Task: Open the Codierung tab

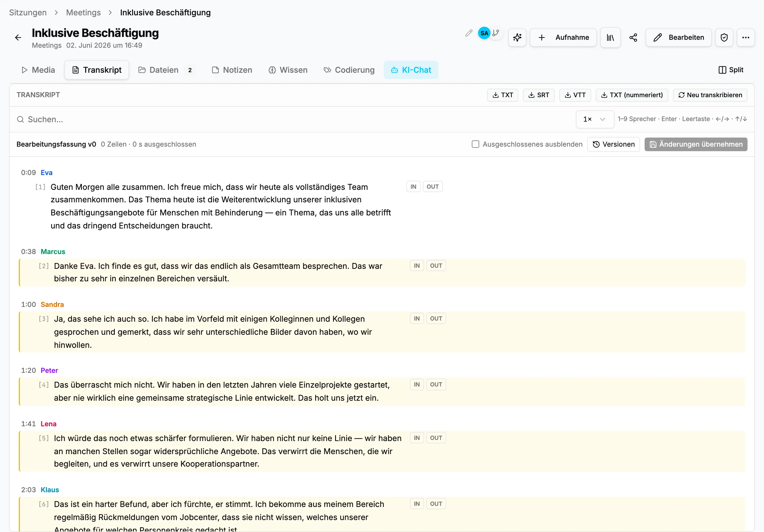Action: pos(349,70)
